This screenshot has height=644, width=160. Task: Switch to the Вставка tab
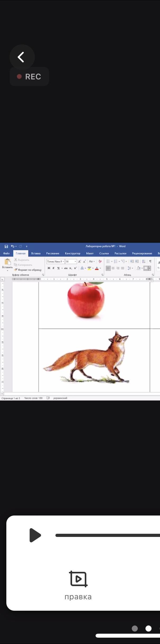point(36,253)
